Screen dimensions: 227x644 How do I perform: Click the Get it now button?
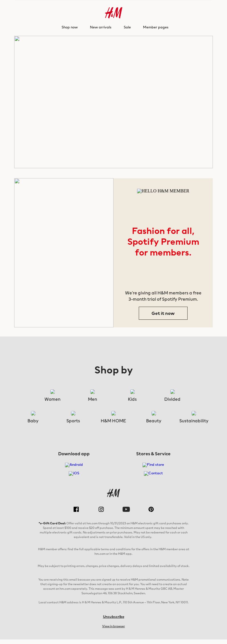pos(163,313)
